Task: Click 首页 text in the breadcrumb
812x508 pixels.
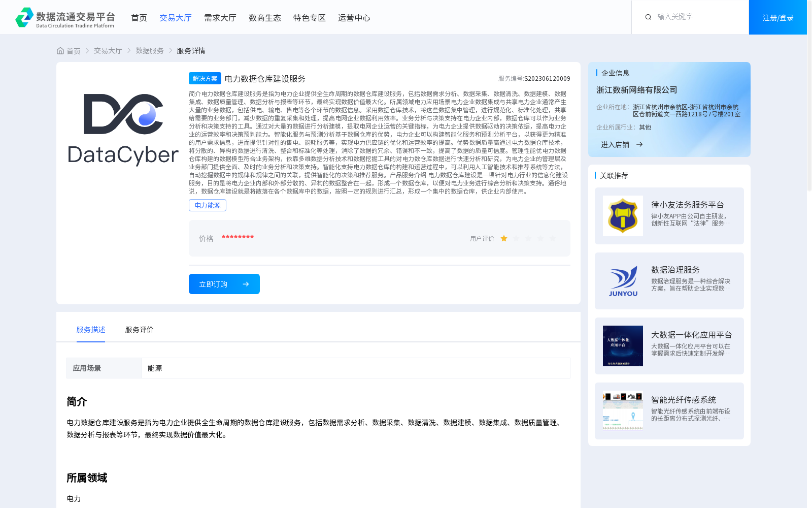Action: point(74,51)
